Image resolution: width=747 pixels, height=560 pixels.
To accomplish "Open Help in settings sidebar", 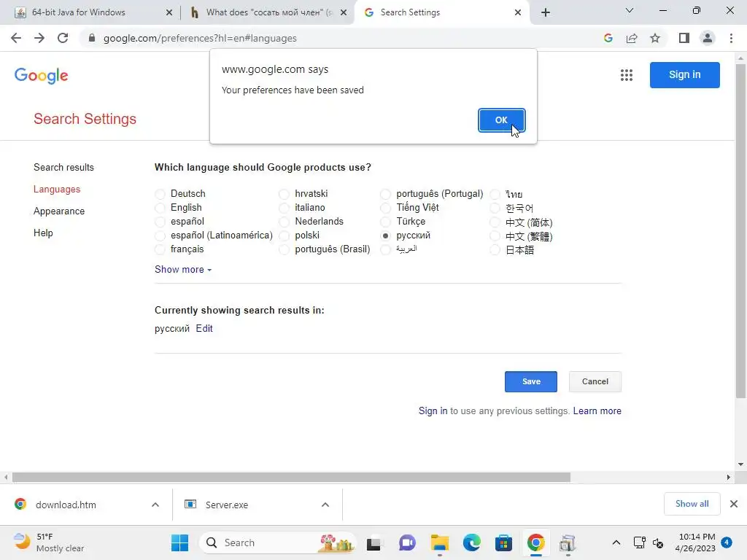I will pyautogui.click(x=43, y=233).
